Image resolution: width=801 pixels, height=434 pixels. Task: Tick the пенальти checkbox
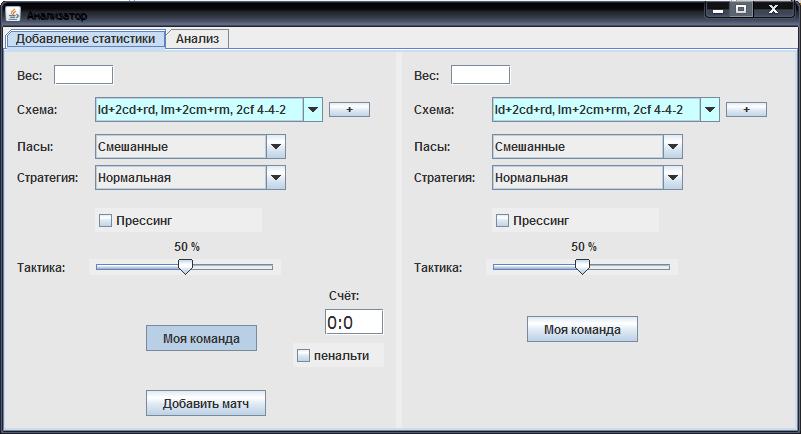pos(303,356)
